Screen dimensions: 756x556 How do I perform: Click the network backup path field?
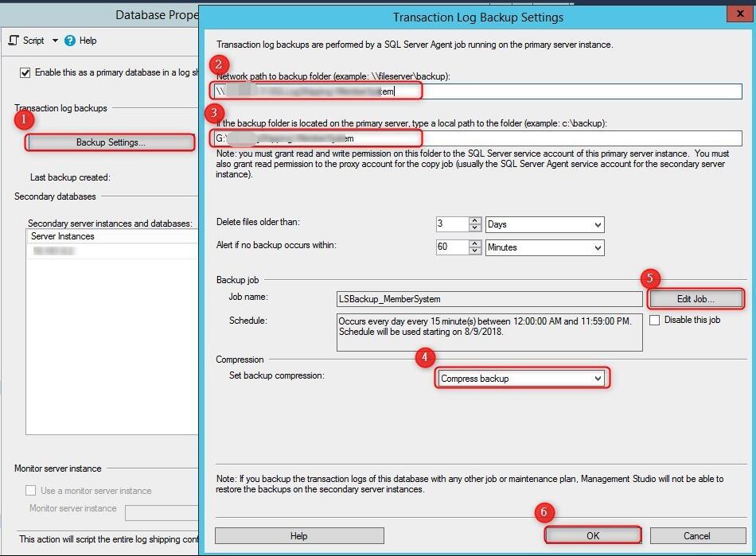318,90
